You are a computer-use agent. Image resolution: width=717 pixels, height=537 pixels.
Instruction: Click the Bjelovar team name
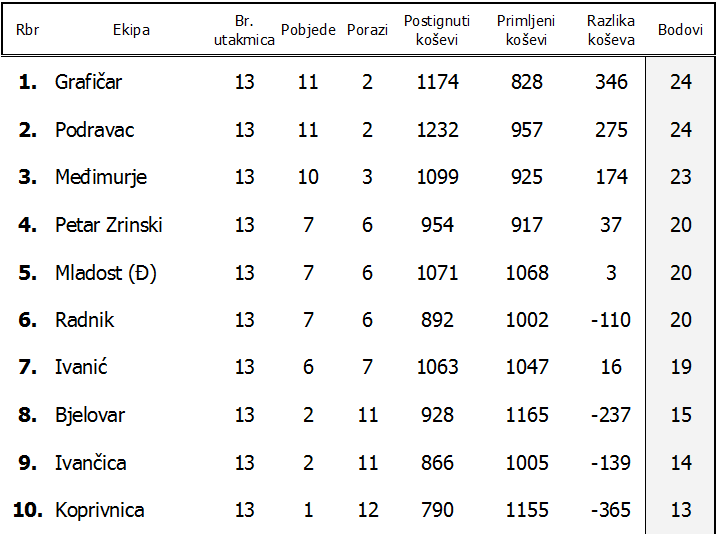click(90, 415)
